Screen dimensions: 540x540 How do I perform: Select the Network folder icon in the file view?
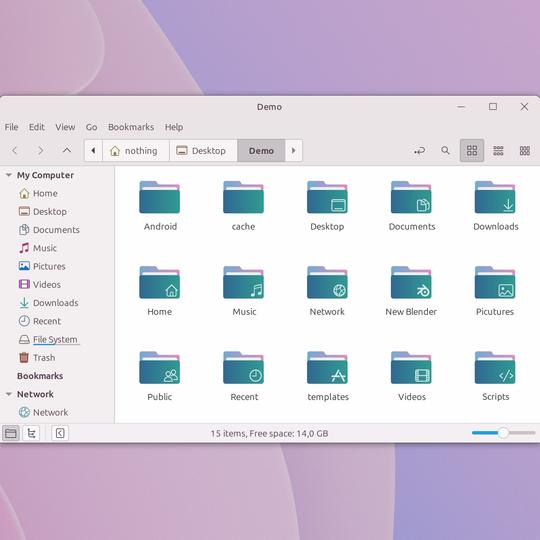click(327, 282)
